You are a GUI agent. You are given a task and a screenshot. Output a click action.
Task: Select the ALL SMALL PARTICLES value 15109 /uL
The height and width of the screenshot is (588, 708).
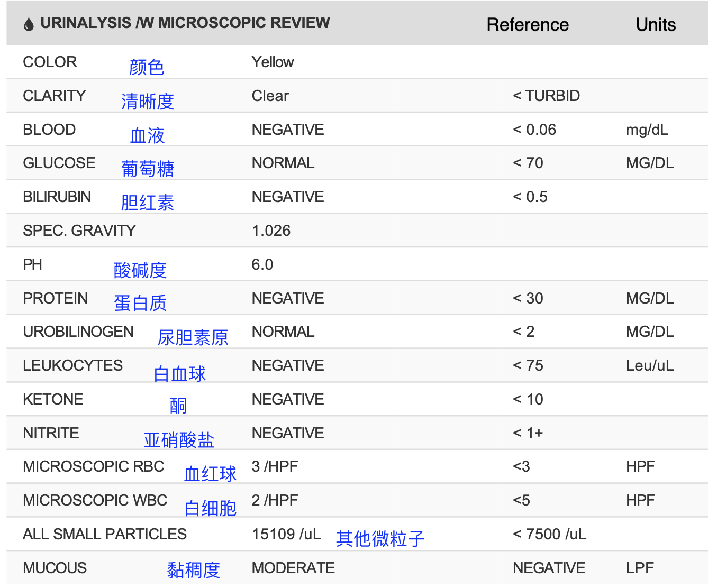click(x=286, y=534)
